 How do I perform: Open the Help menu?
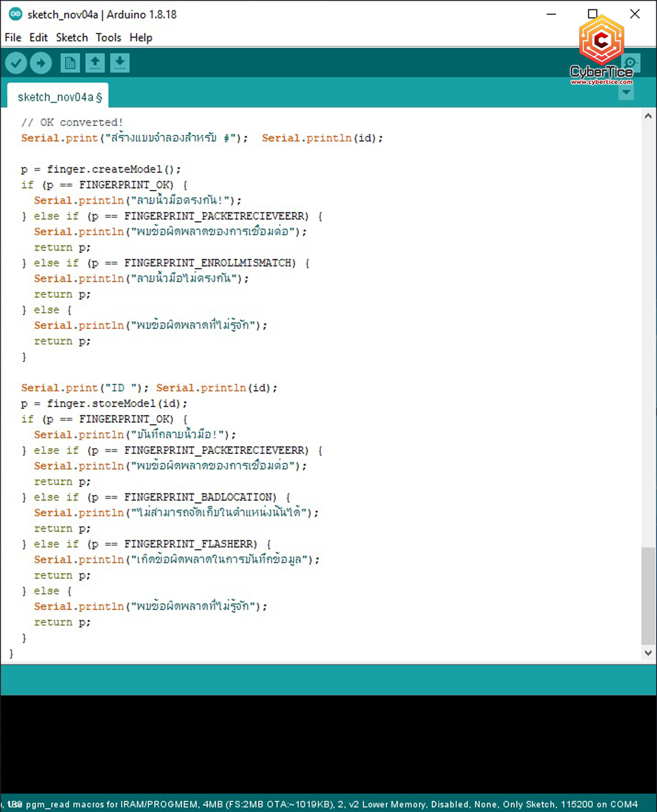click(141, 38)
